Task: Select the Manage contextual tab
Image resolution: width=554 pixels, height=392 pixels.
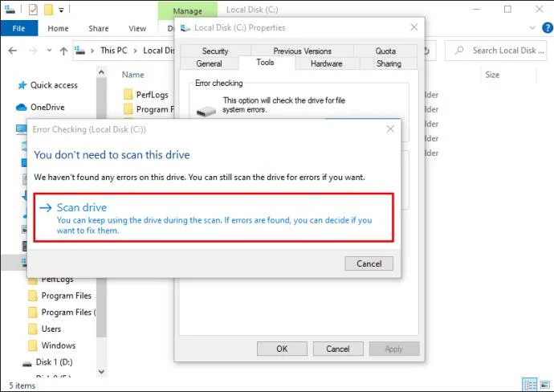Action: point(188,11)
